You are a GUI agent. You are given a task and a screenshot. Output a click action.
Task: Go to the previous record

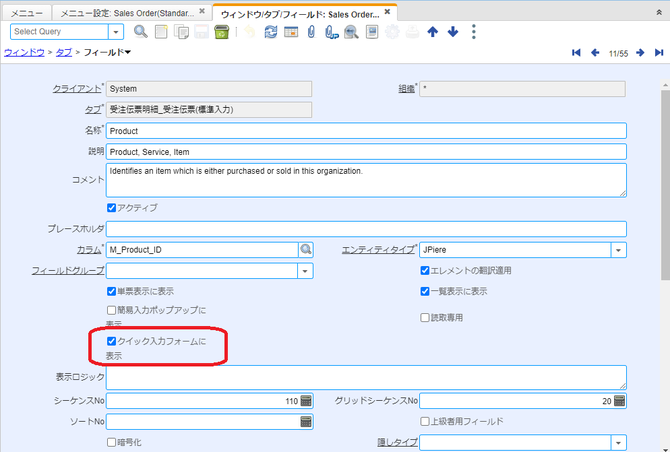click(595, 53)
